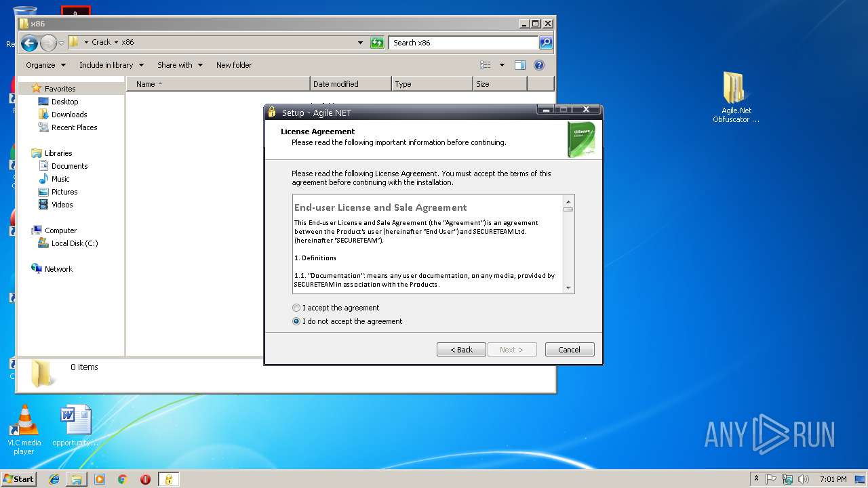Click Windows Explorer taskbar icon

(x=77, y=479)
